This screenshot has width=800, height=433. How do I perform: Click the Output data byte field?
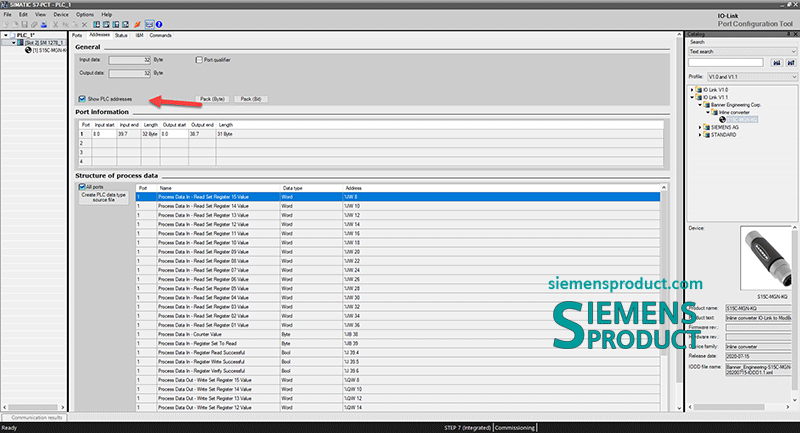130,73
